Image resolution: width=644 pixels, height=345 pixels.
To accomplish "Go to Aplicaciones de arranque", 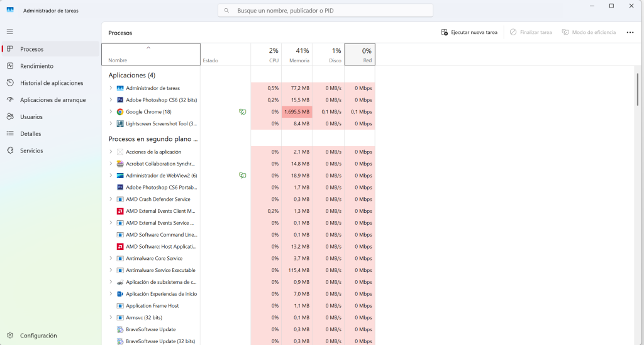I will (50, 100).
